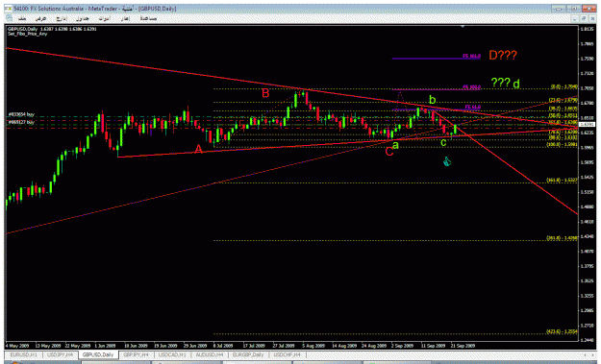The width and height of the screenshot is (601, 364).
Task: Minimize the inner GBPUSD chart window
Action: click(x=574, y=18)
